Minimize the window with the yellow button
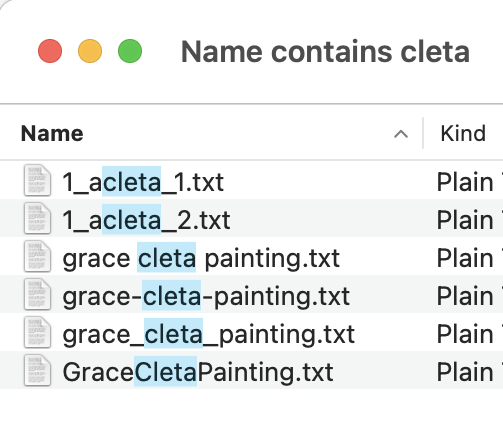Viewport: 503px width, 423px height. [x=90, y=51]
